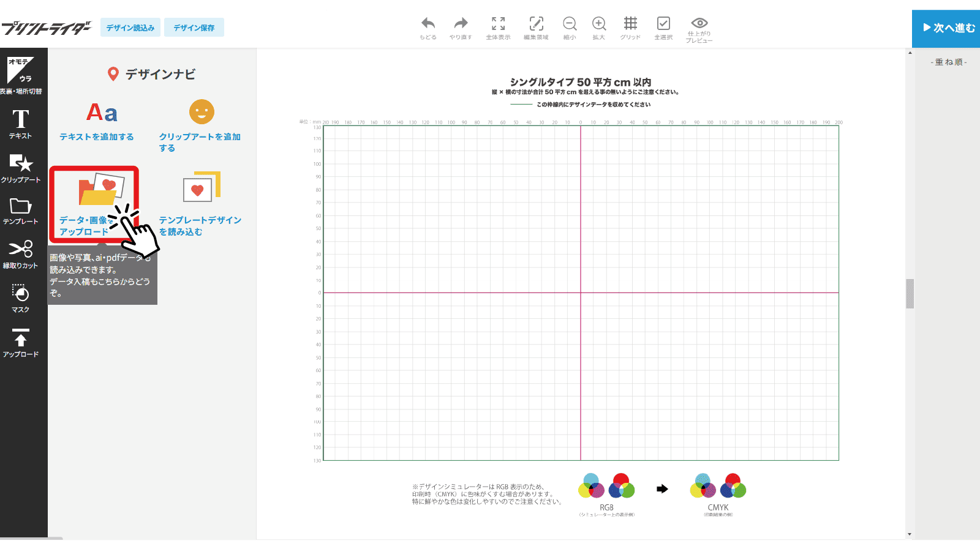Select the fit-all view (全体表示) icon
Image resolution: width=980 pixels, height=560 pixels.
[498, 24]
